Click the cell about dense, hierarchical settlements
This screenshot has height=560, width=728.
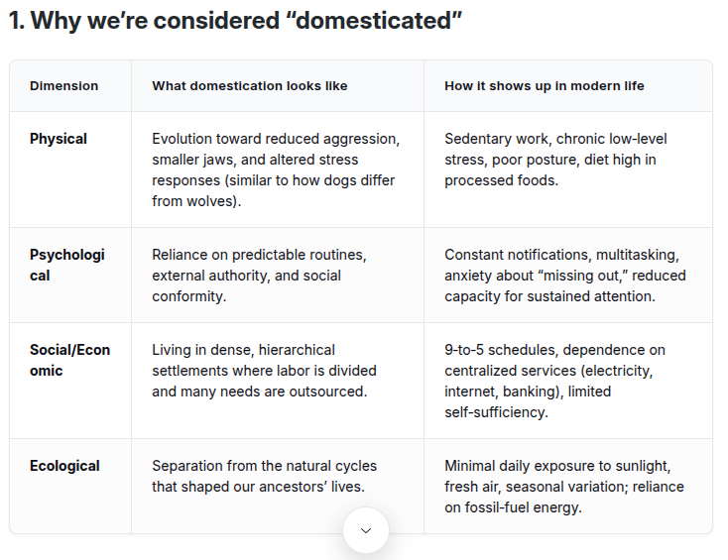263,370
